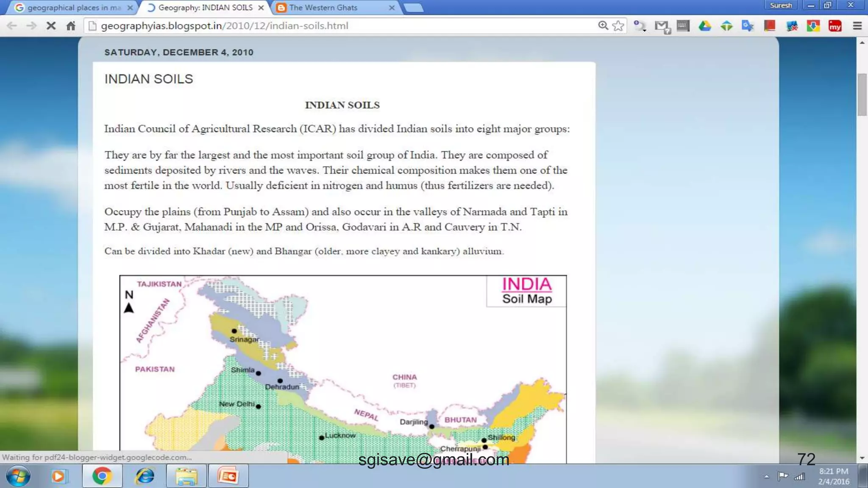Click the address bar URL field

[339, 26]
